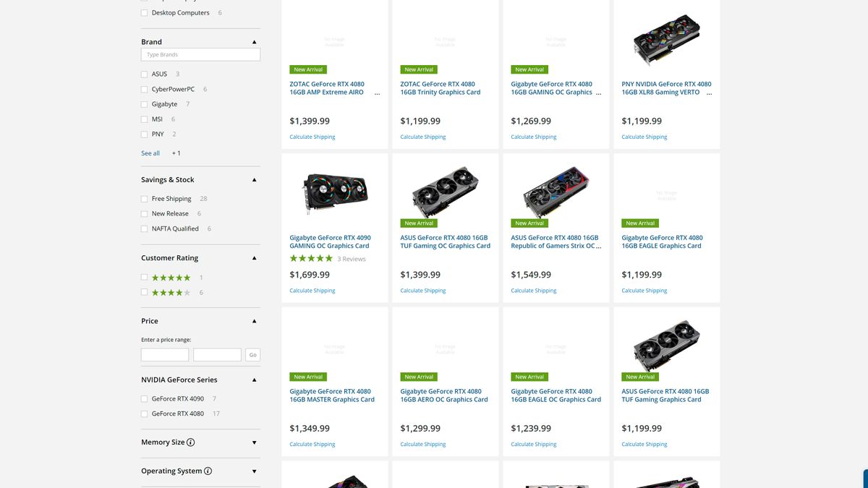The image size is (868, 488).
Task: Collapse the Savings & Stock section
Action: pos(255,180)
